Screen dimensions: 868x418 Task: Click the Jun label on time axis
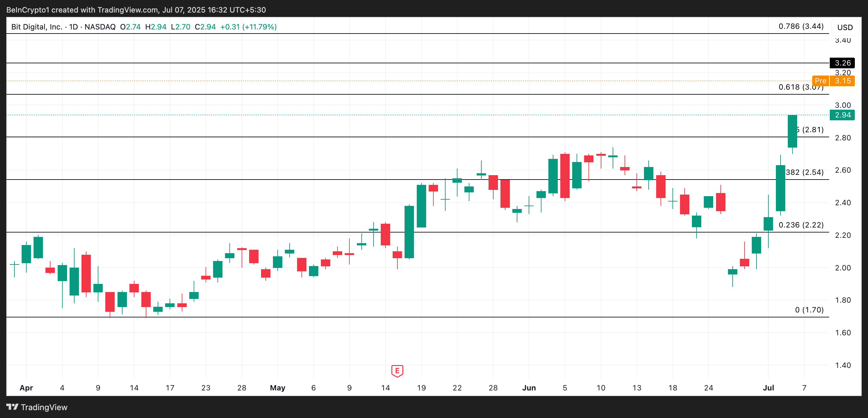(529, 388)
